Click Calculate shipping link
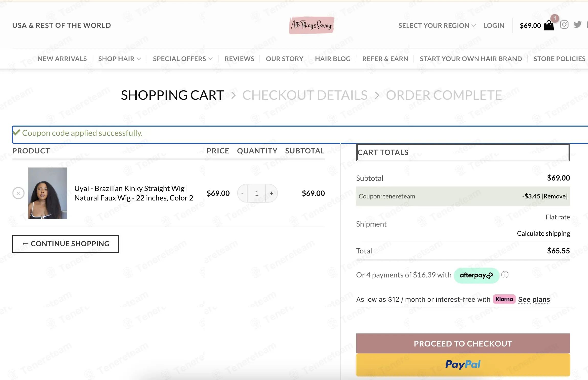 point(543,233)
